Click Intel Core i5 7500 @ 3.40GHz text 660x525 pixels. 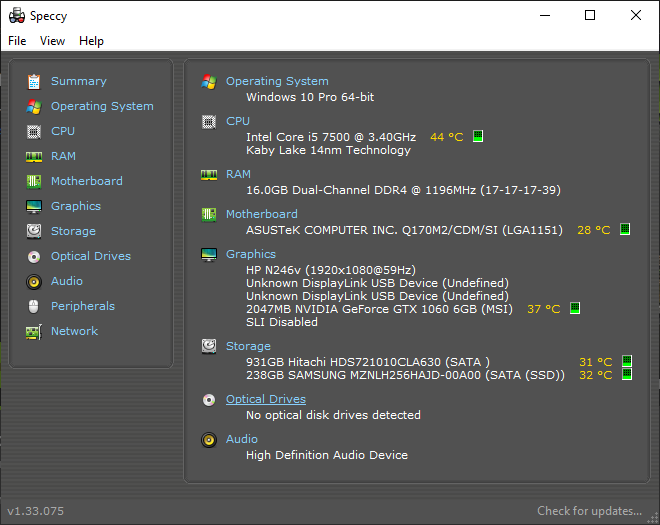[x=331, y=137]
